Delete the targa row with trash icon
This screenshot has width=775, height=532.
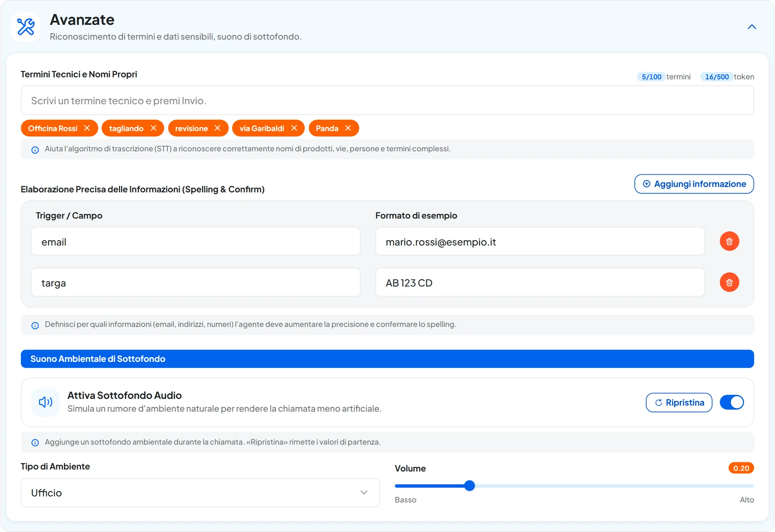(729, 282)
